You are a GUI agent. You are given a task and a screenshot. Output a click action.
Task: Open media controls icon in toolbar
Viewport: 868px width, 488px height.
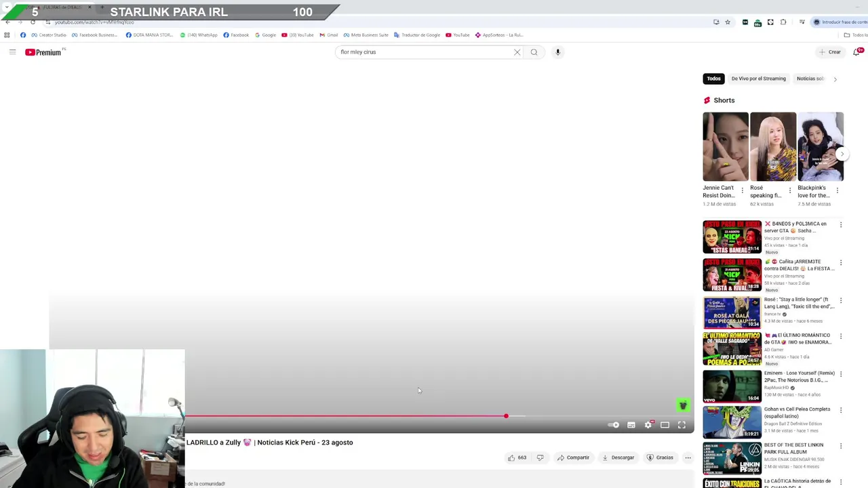802,22
